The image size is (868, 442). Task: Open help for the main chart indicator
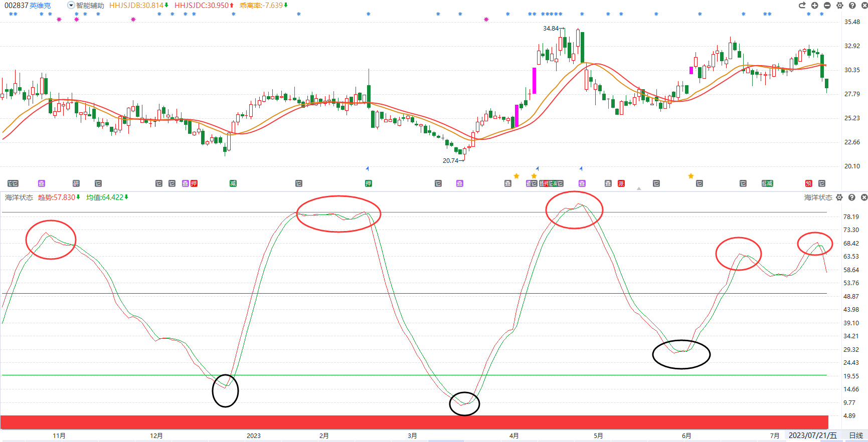point(852,5)
